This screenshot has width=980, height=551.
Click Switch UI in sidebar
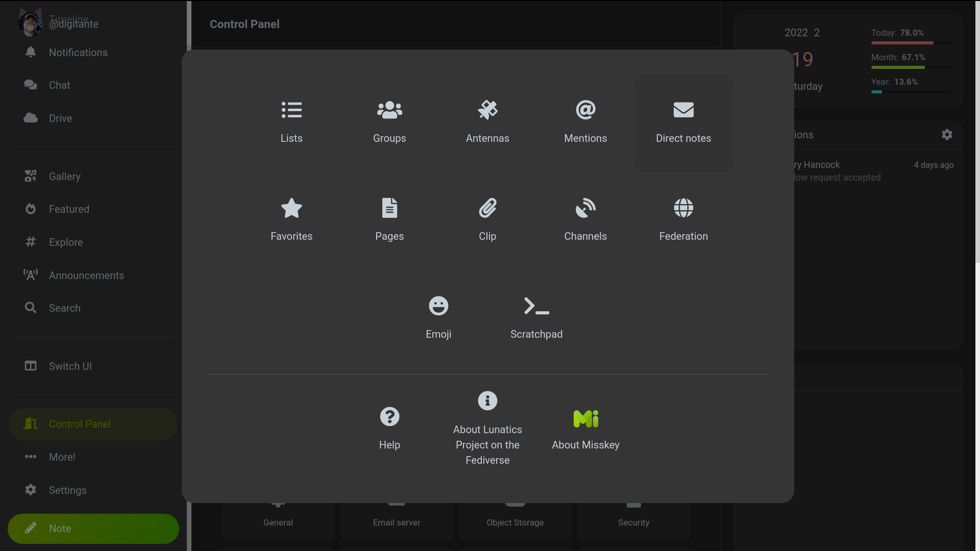70,366
